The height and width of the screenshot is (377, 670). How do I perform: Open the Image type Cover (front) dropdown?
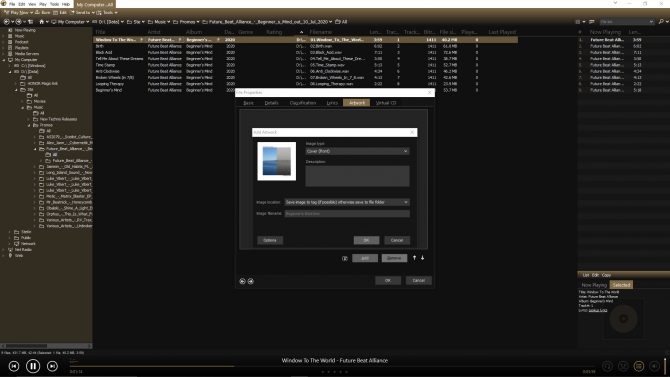pos(357,151)
